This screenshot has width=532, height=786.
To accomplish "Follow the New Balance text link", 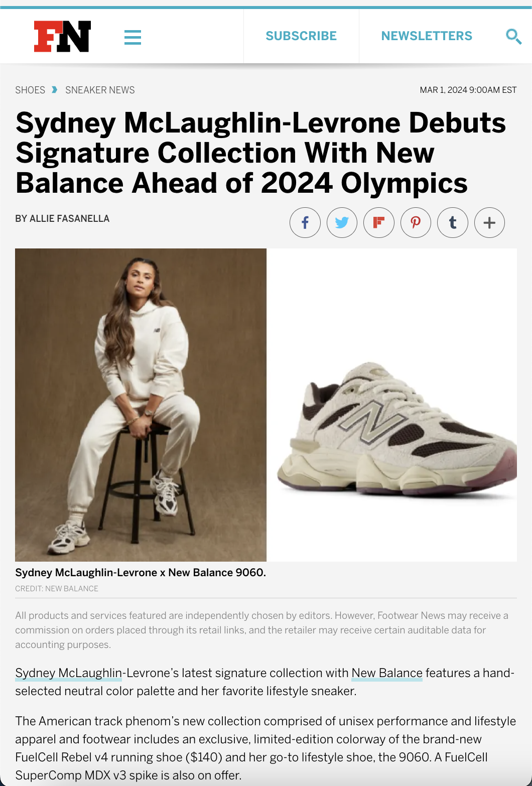I will pos(387,673).
